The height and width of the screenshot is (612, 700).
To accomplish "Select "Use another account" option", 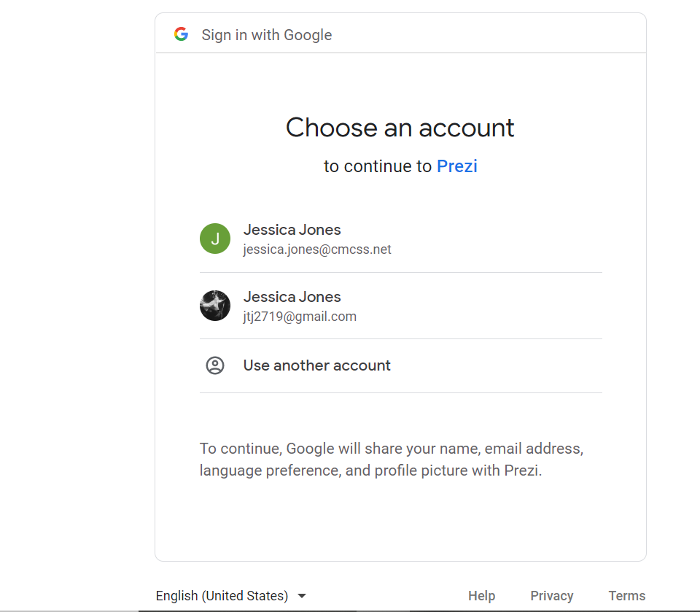I will point(316,365).
